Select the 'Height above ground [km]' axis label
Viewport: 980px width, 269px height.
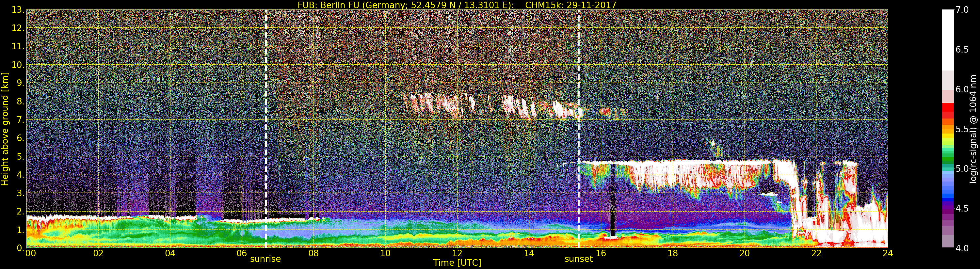[5, 129]
